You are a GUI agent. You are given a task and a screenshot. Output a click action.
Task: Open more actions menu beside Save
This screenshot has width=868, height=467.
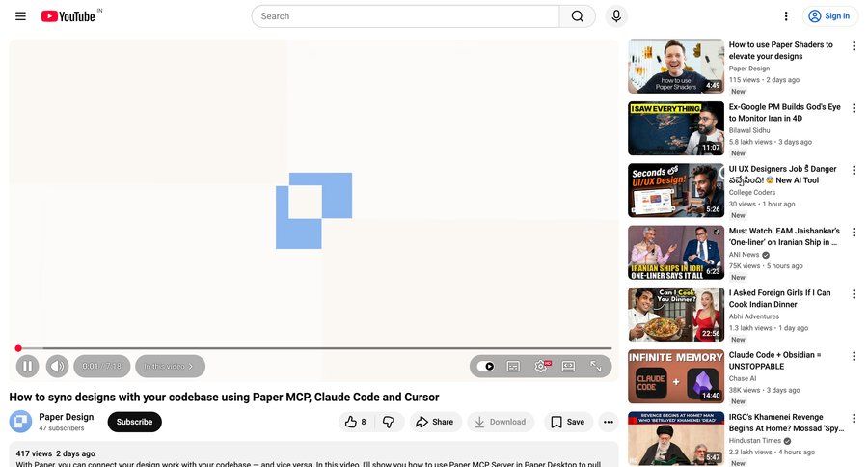click(x=608, y=422)
